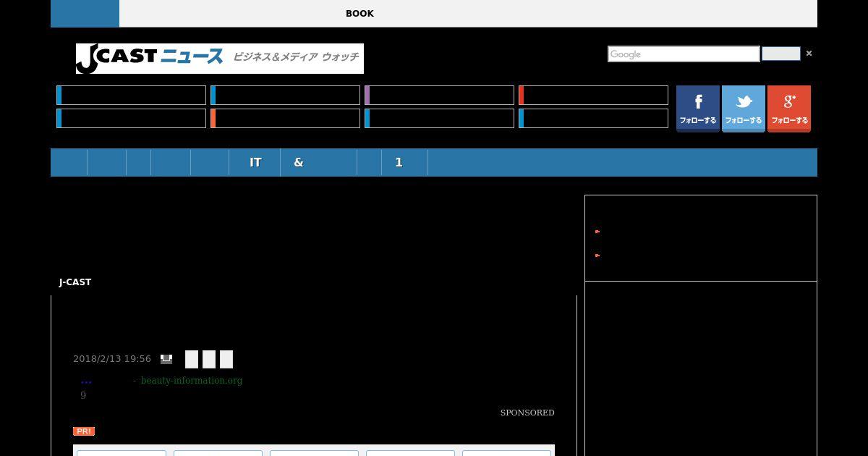Open the J-CAST News logo homepage
This screenshot has height=456, width=868.
click(220, 59)
